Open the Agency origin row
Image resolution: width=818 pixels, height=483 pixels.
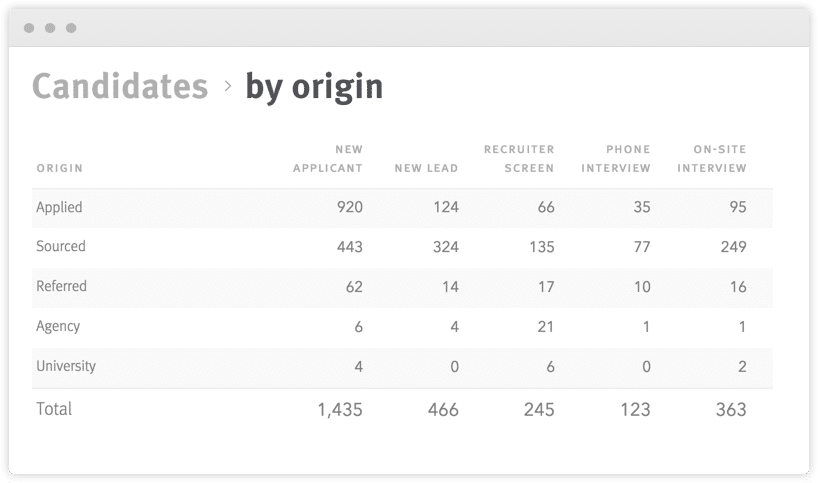click(x=402, y=327)
